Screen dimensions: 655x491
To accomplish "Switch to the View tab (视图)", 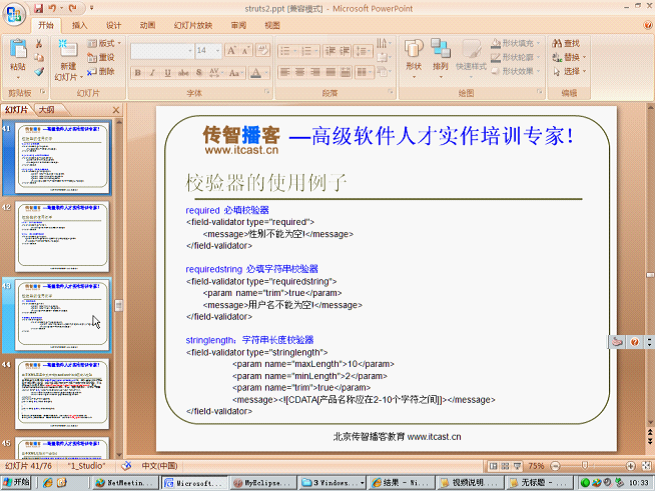I will coord(272,25).
